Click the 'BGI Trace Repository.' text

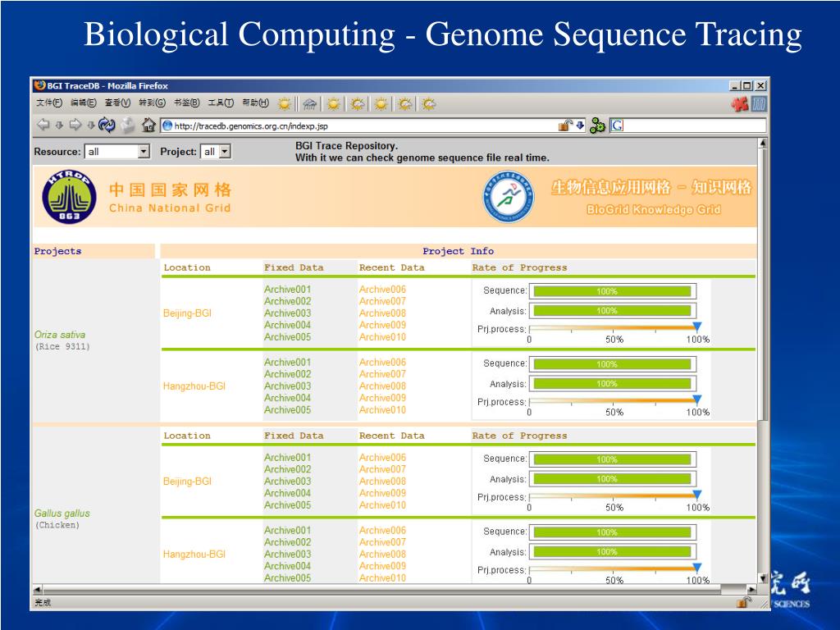[347, 146]
